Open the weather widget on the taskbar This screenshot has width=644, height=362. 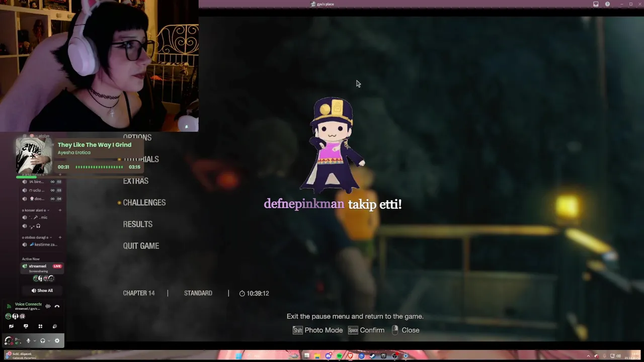click(x=21, y=355)
